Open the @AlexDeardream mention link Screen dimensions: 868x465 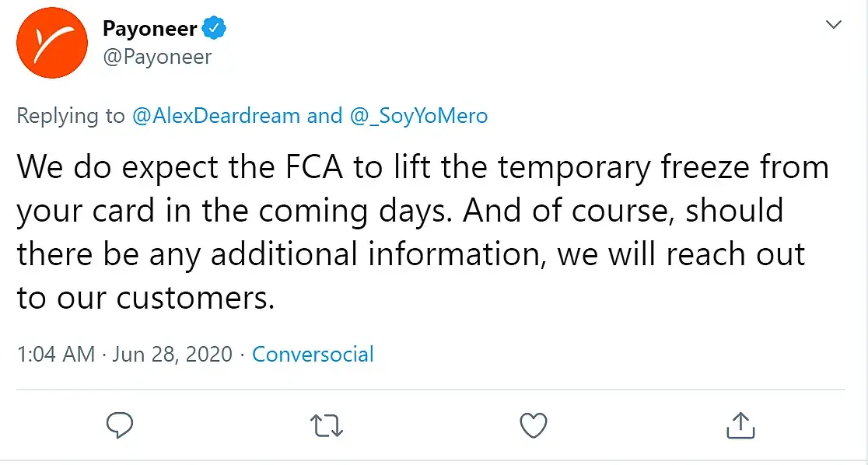pyautogui.click(x=216, y=116)
